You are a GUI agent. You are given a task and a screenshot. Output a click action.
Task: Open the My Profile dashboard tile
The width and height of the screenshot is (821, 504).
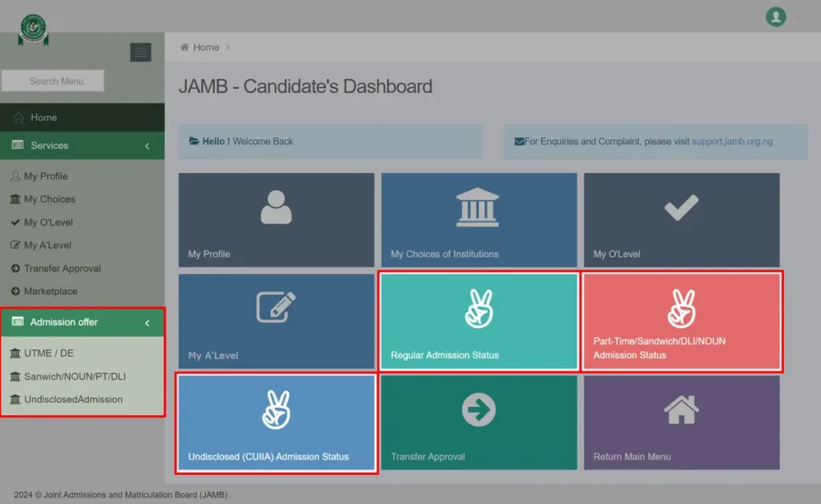click(x=277, y=220)
